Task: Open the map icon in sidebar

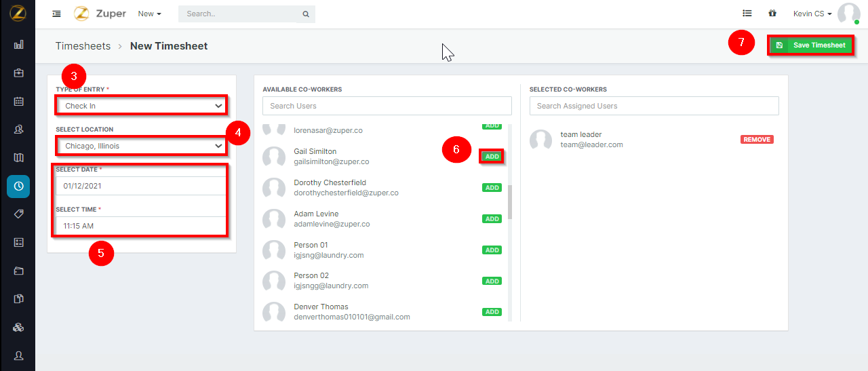Action: (x=18, y=157)
